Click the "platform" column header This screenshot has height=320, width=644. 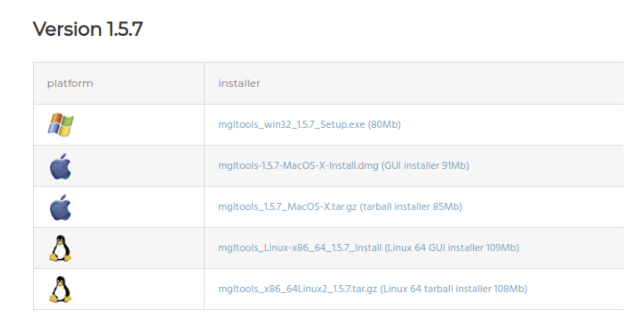tap(70, 83)
